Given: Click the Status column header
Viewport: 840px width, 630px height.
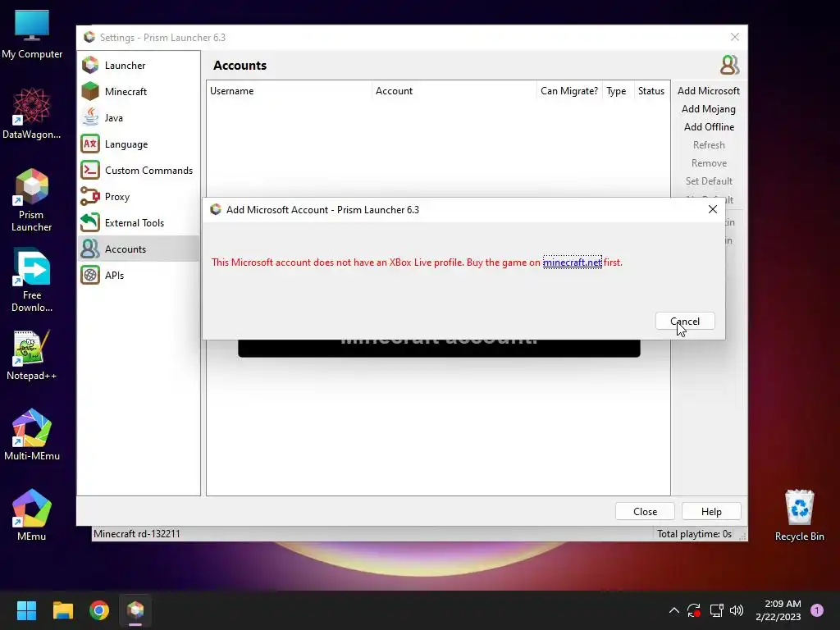Looking at the screenshot, I should coord(651,91).
